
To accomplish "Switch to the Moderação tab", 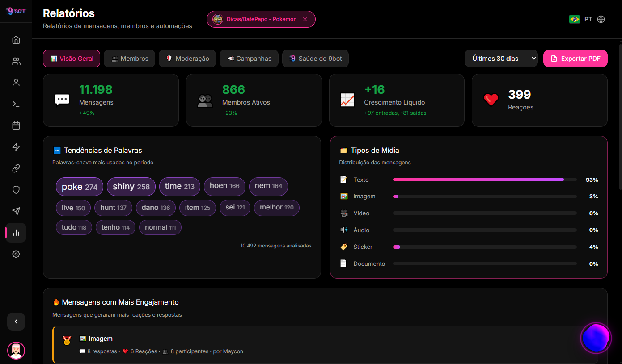I will click(187, 59).
